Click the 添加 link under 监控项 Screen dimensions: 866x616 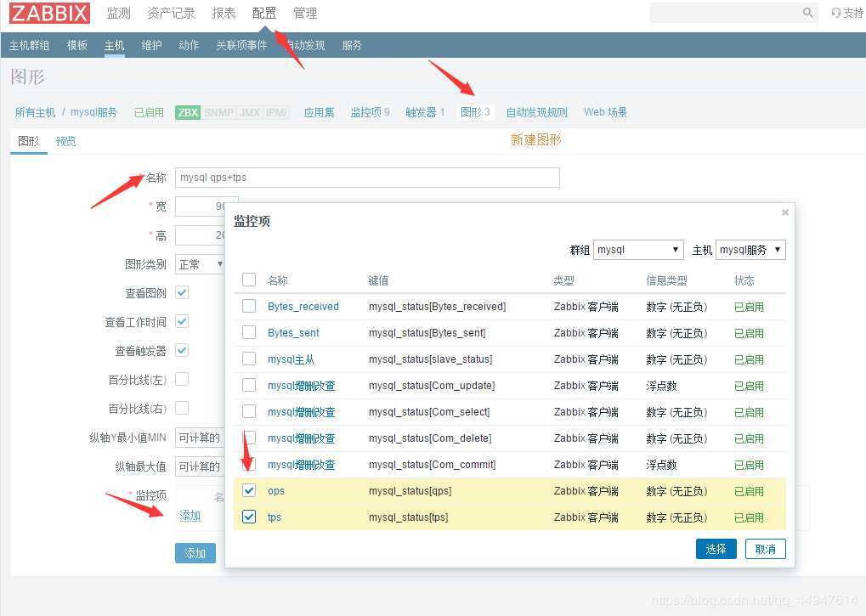[x=190, y=516]
